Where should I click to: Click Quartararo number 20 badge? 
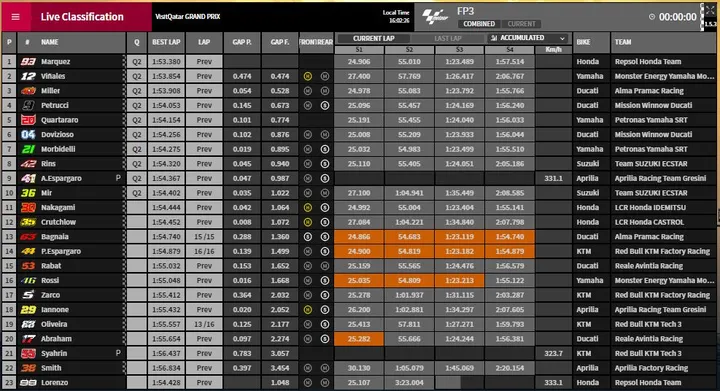[28, 120]
